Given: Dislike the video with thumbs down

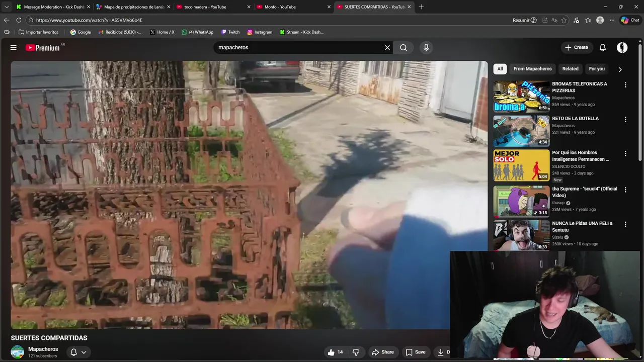Looking at the screenshot, I should (356, 352).
